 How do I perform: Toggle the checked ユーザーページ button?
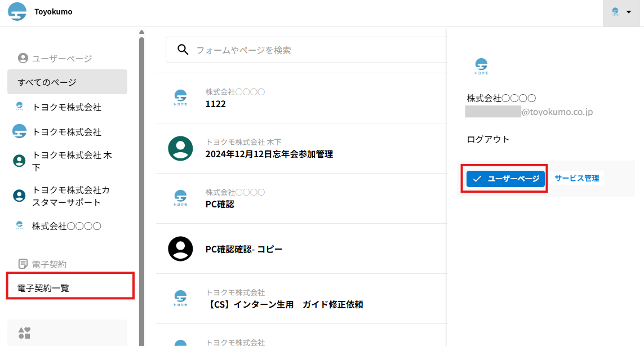point(505,179)
